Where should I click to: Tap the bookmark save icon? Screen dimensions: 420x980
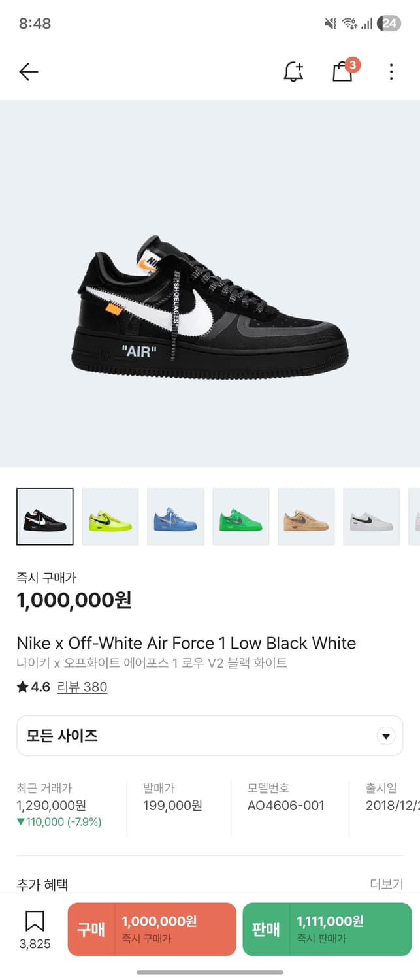pyautogui.click(x=35, y=922)
